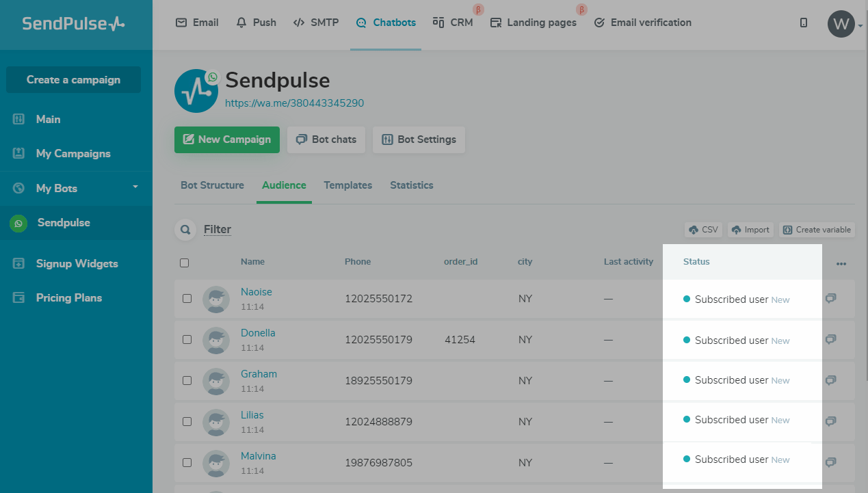868x493 pixels.
Task: Click Create a campaign in sidebar
Action: point(73,80)
